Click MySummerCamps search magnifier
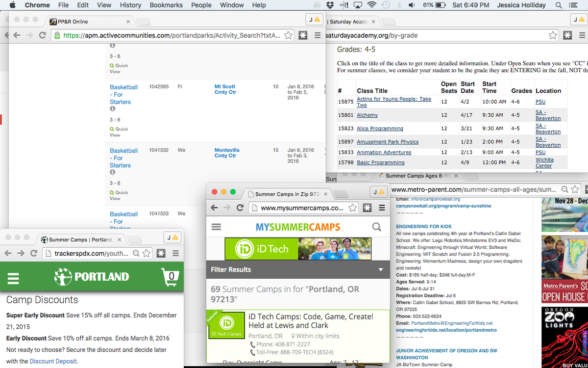This screenshot has width=588, height=368. pos(376,227)
